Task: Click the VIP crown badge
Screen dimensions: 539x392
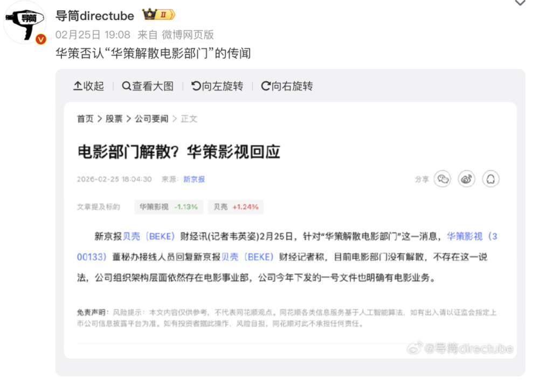Action: pyautogui.click(x=159, y=15)
